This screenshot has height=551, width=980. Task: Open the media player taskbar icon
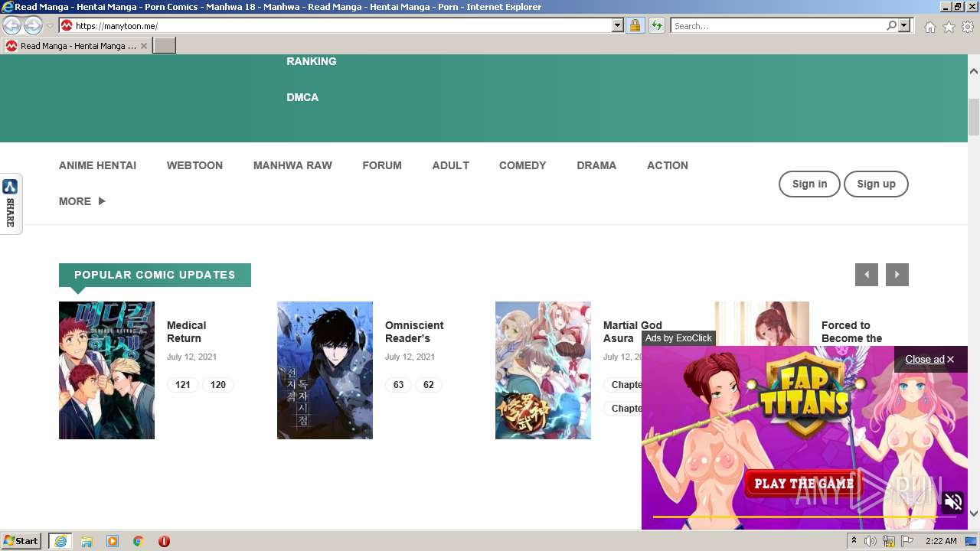[113, 541]
